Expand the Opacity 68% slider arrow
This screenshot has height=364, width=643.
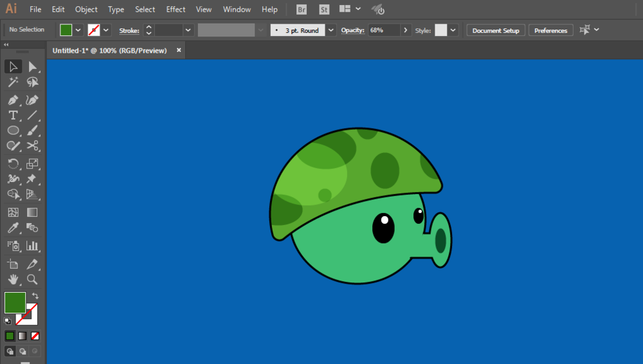[406, 30]
